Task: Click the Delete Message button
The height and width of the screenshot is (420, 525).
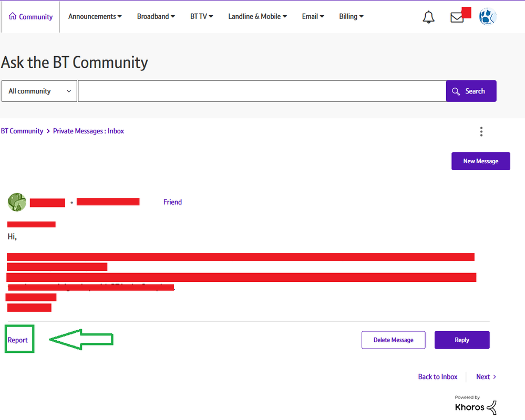Action: pyautogui.click(x=393, y=340)
